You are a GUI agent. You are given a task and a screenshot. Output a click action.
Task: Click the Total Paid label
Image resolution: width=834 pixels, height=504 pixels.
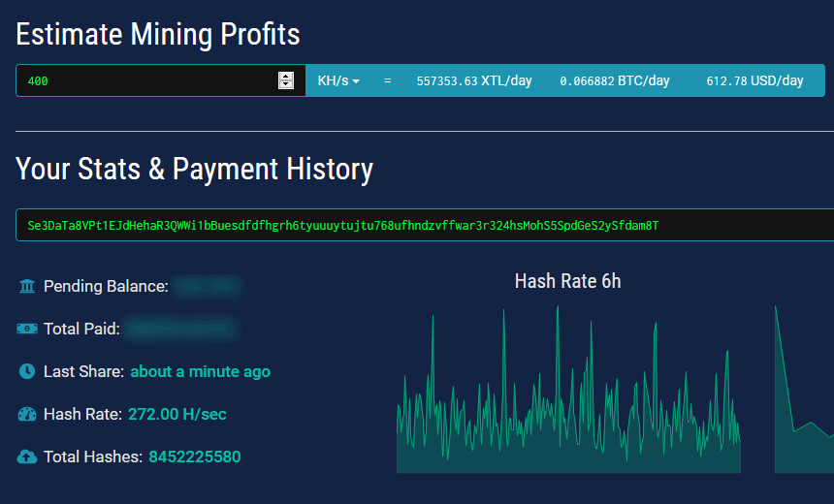pos(81,329)
